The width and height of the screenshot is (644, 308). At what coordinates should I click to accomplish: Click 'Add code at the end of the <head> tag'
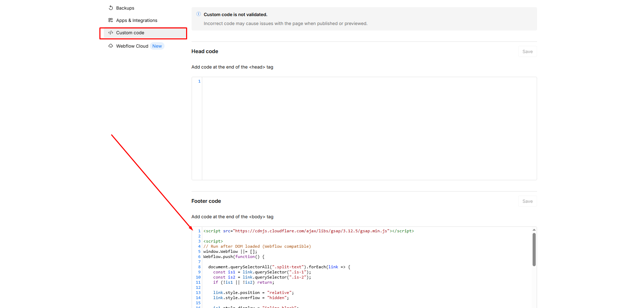(232, 67)
